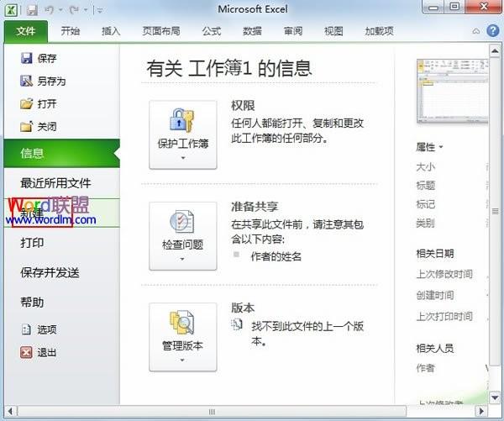Viewport: 504px width, 421px height.
Task: Expand the 管理版本 dropdown arrow
Action: [x=182, y=360]
